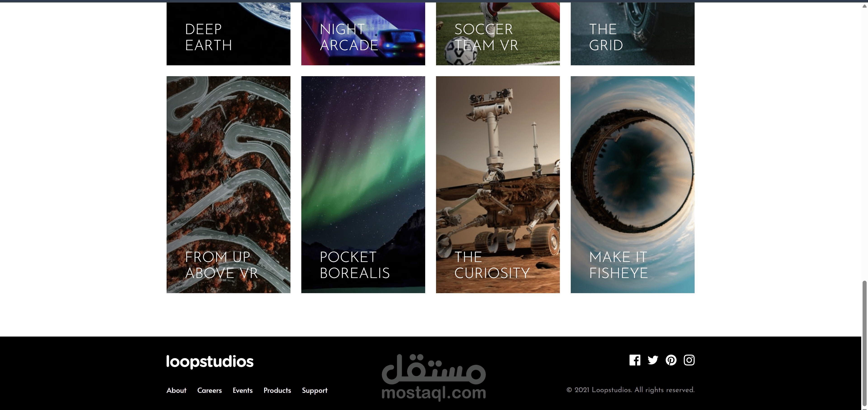Select the Products footer link
The image size is (868, 410).
[277, 390]
